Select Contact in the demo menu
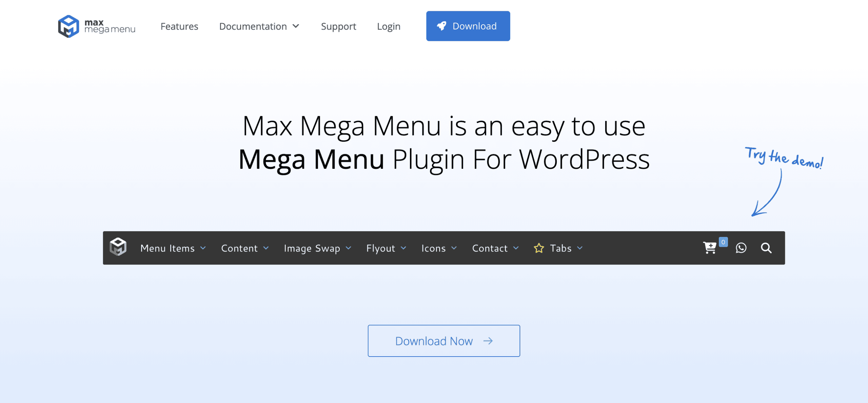This screenshot has height=403, width=868. [490, 248]
